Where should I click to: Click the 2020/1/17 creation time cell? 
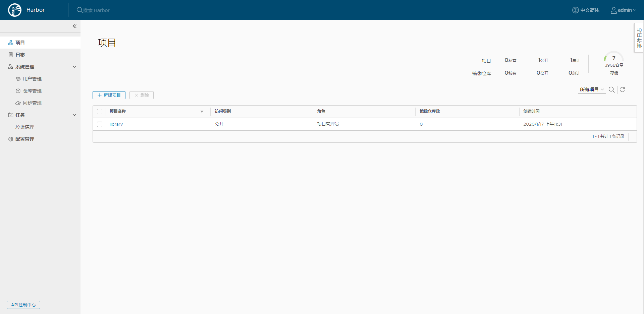(x=543, y=124)
